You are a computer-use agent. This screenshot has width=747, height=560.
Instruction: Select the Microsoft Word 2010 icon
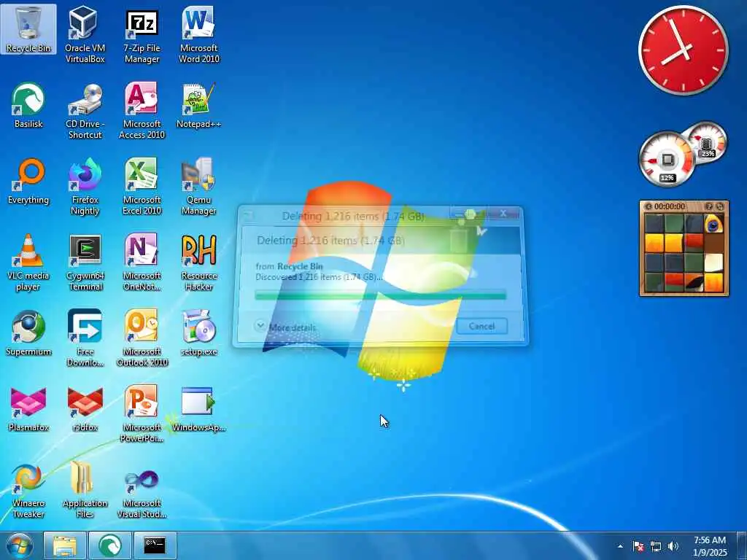(x=198, y=34)
